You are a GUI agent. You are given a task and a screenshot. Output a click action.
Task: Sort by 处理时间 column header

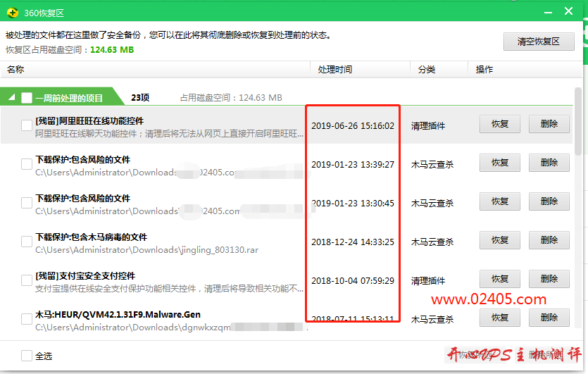point(335,70)
